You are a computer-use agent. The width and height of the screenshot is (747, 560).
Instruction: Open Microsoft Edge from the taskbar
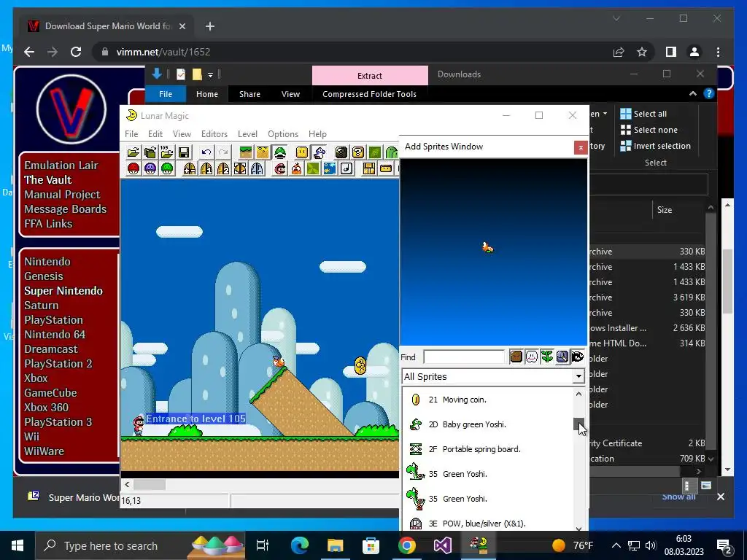[300, 545]
